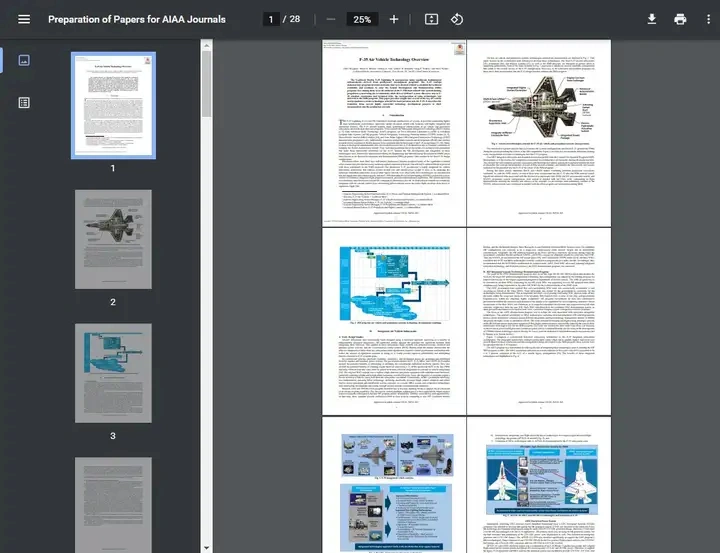Image resolution: width=720 pixels, height=553 pixels.
Task: Click the '/ 28' total page count
Action: coord(292,19)
